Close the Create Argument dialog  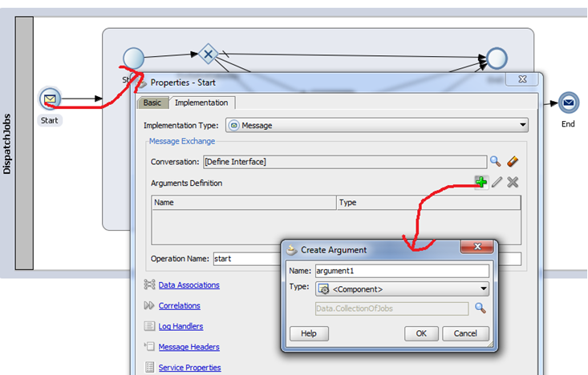click(x=478, y=248)
